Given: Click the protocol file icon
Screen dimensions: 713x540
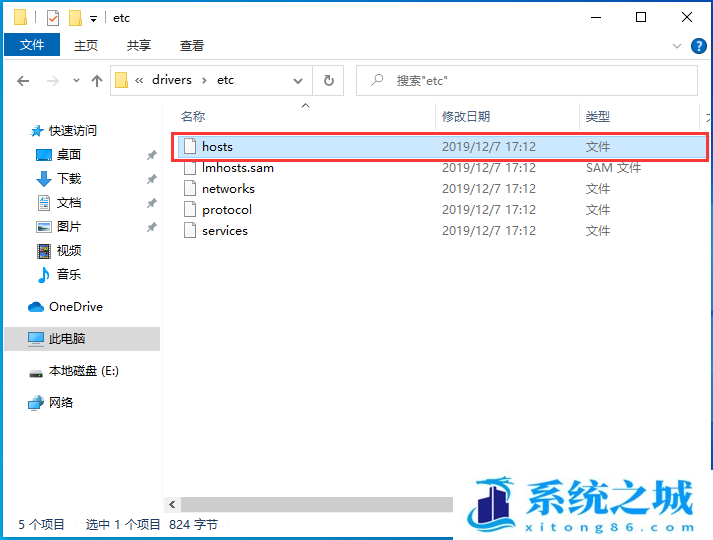Looking at the screenshot, I should click(x=190, y=209).
